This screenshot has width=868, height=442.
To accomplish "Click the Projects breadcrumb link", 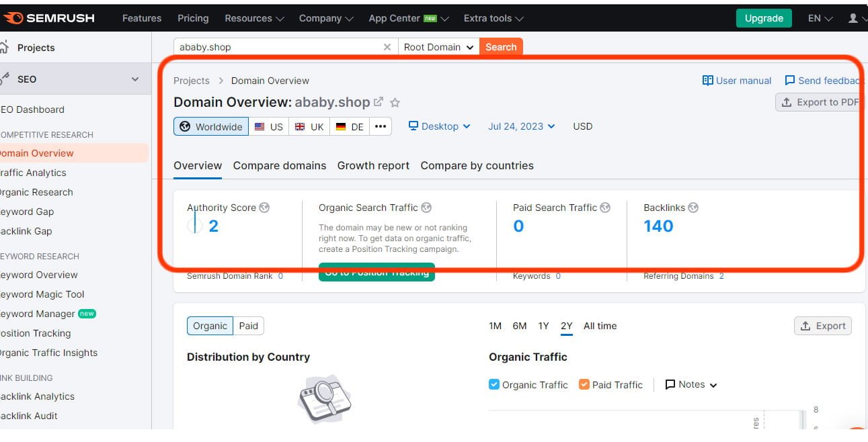I will [192, 81].
